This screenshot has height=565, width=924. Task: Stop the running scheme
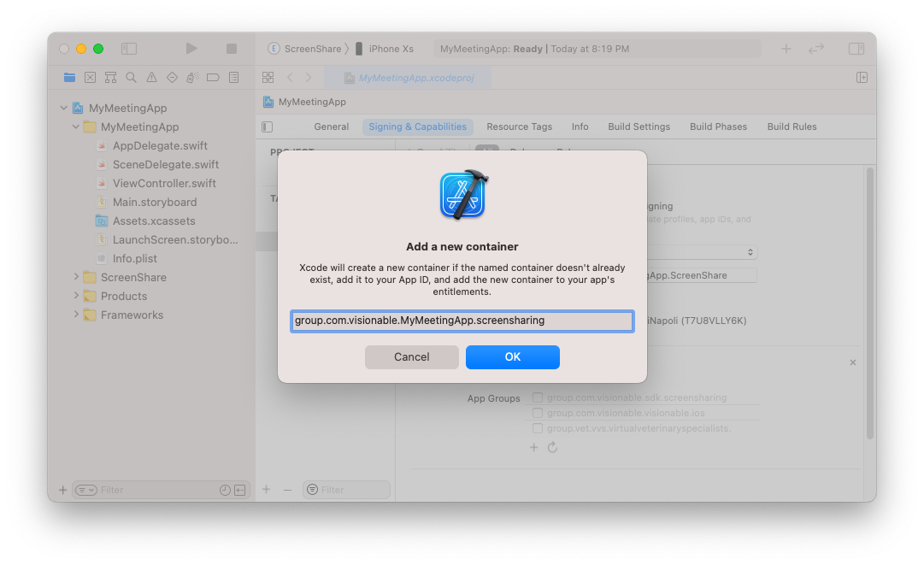click(232, 49)
